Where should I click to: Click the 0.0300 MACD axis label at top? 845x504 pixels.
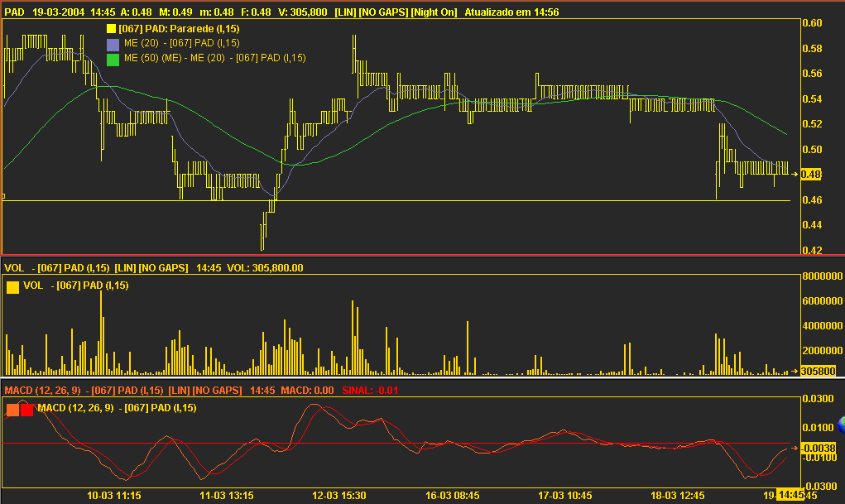[818, 398]
